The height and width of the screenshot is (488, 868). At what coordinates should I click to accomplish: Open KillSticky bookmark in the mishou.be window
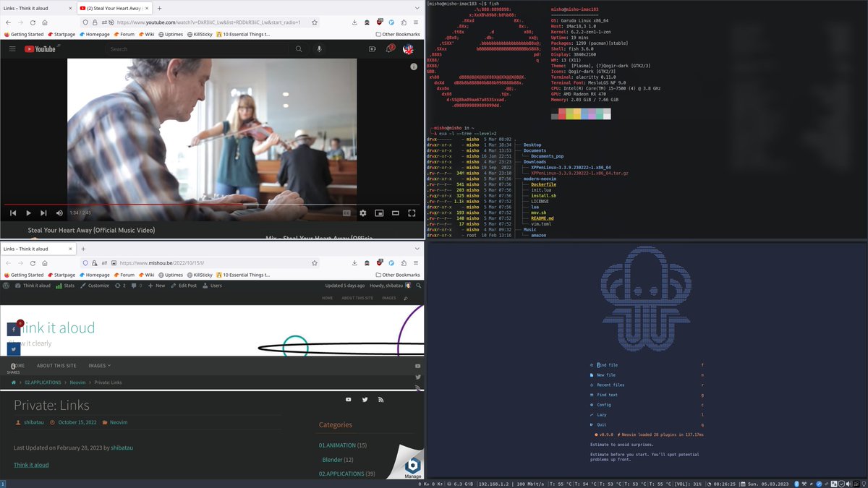pyautogui.click(x=199, y=275)
